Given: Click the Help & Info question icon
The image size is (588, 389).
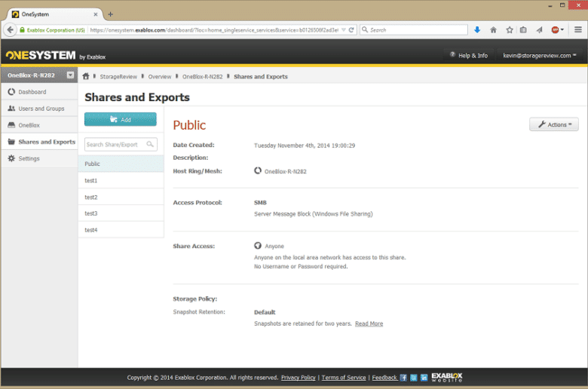Looking at the screenshot, I should pos(452,55).
